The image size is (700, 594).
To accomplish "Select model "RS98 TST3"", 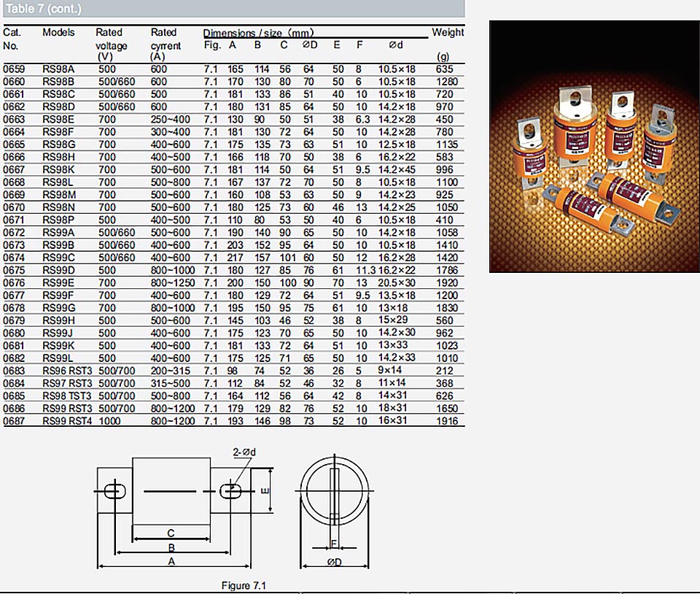I will click(67, 396).
